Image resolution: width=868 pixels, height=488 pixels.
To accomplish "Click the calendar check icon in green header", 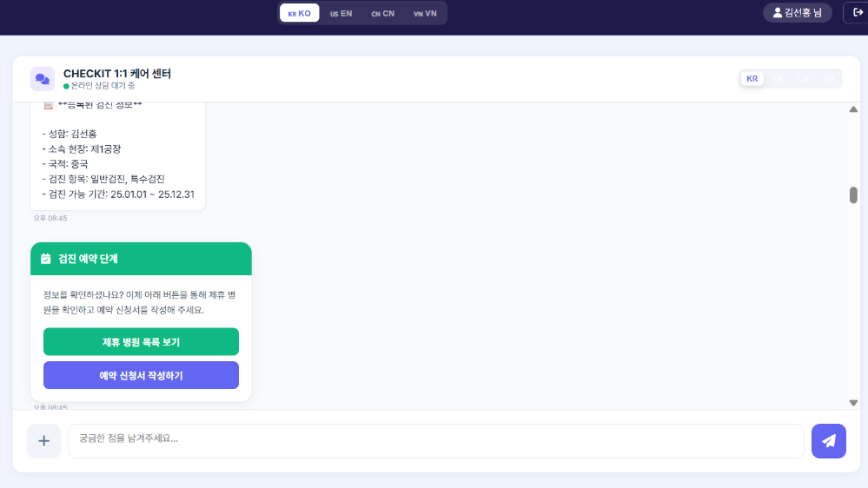I will pos(46,259).
